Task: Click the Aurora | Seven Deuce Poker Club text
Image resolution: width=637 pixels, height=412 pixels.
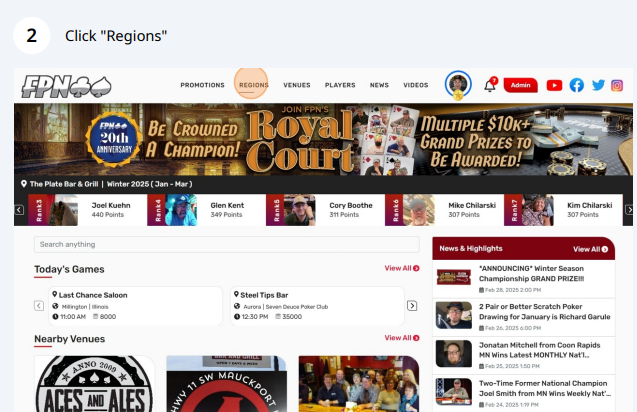Action: 286,307
